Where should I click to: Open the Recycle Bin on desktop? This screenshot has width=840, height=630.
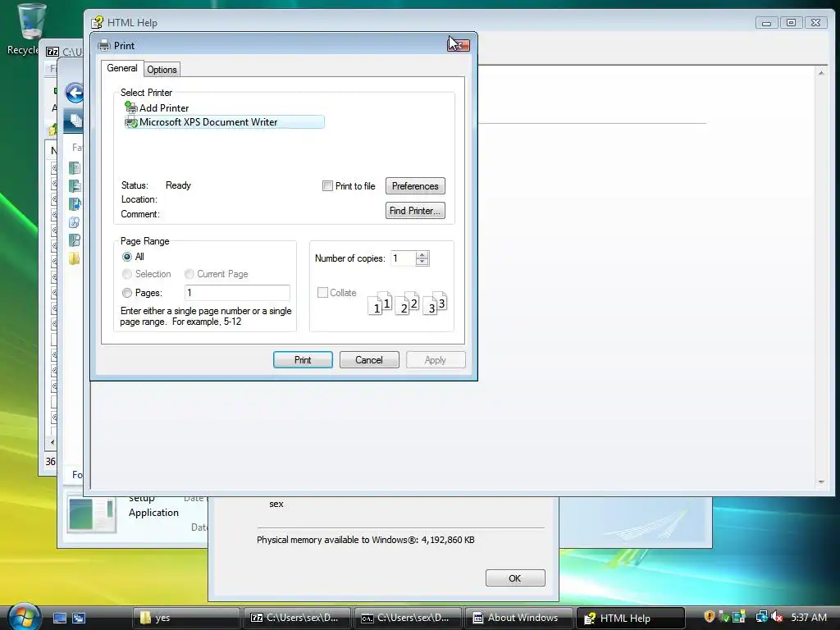[31, 29]
